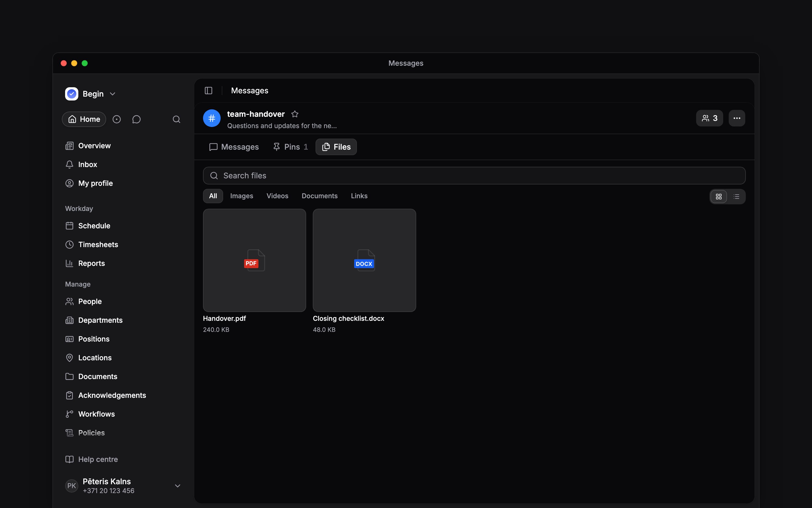The width and height of the screenshot is (812, 508).
Task: Open the channel members count button
Action: 709,118
